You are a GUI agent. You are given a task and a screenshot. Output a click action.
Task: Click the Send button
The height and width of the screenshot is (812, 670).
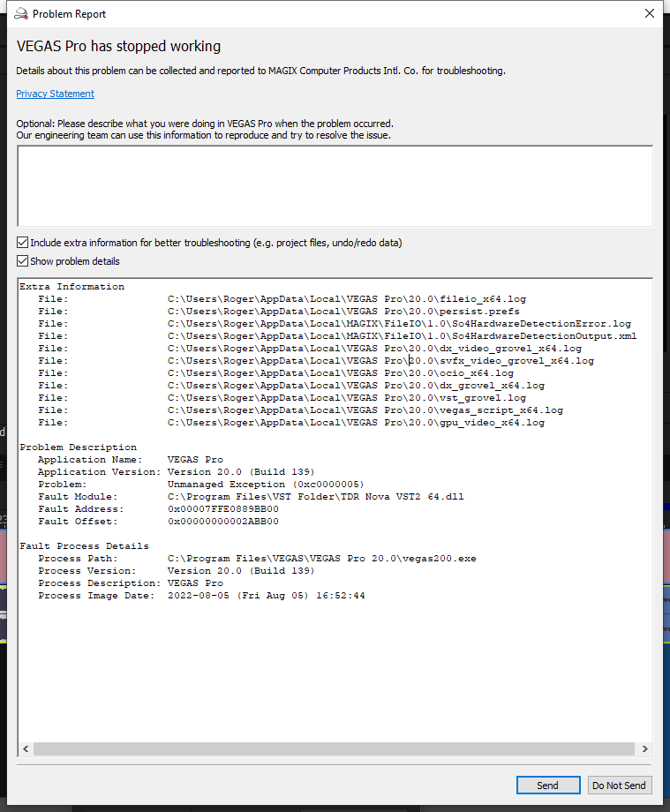pos(547,786)
